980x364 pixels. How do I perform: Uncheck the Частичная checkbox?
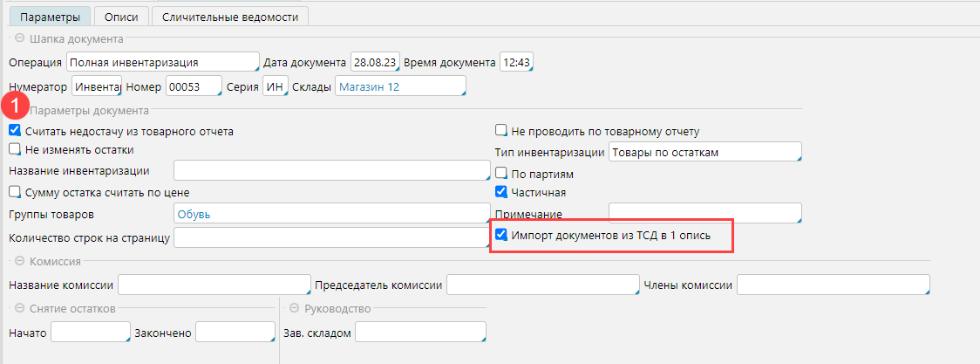pyautogui.click(x=501, y=192)
